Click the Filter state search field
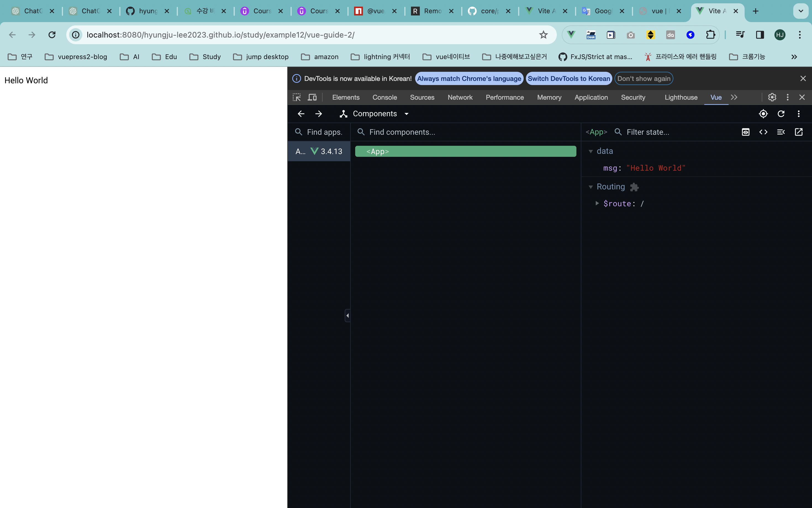The width and height of the screenshot is (812, 508). pyautogui.click(x=676, y=132)
